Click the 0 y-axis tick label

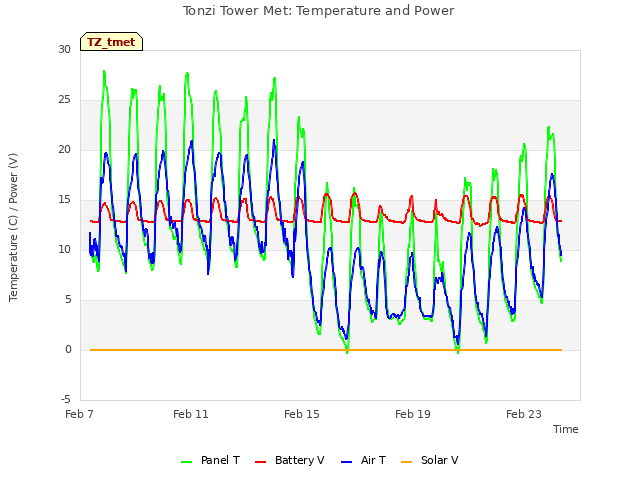68,349
